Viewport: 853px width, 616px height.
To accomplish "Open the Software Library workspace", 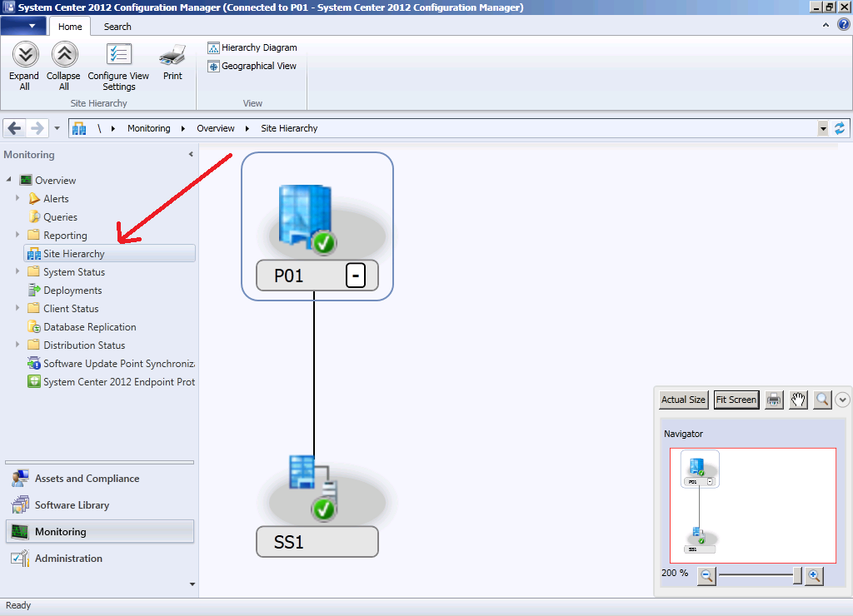I will [x=100, y=505].
